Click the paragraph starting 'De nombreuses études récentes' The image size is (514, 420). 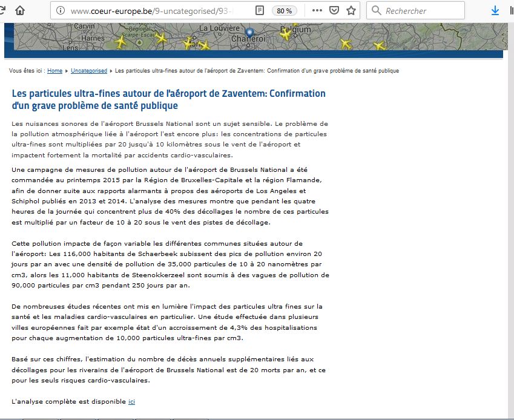pyautogui.click(x=167, y=322)
